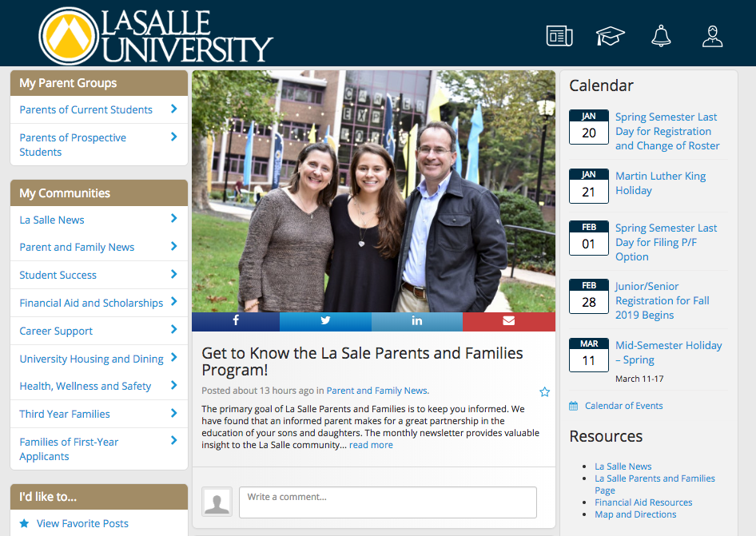
Task: Open the news feed icon in header
Action: (x=559, y=36)
